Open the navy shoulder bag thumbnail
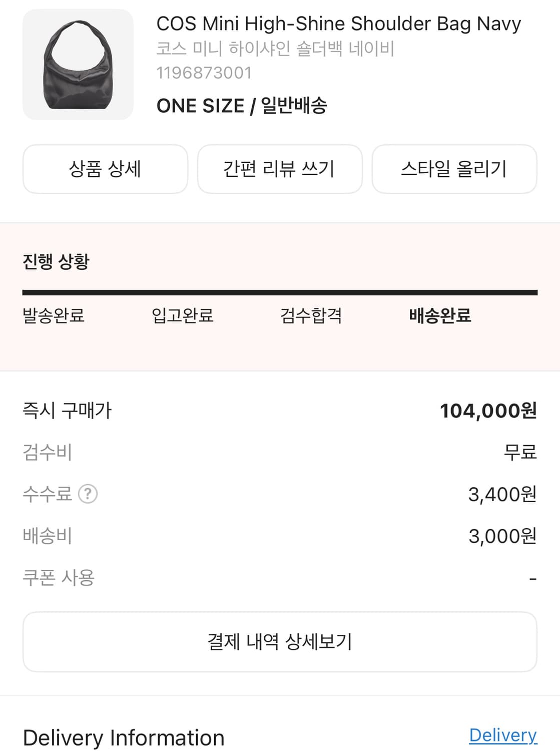The width and height of the screenshot is (560, 751). (78, 65)
